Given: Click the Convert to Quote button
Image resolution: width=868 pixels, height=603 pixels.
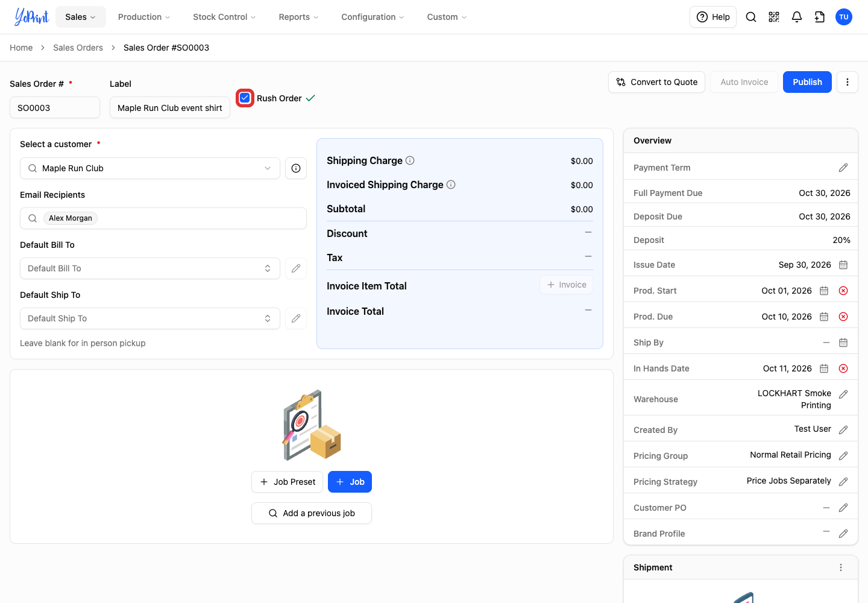Looking at the screenshot, I should coord(657,82).
